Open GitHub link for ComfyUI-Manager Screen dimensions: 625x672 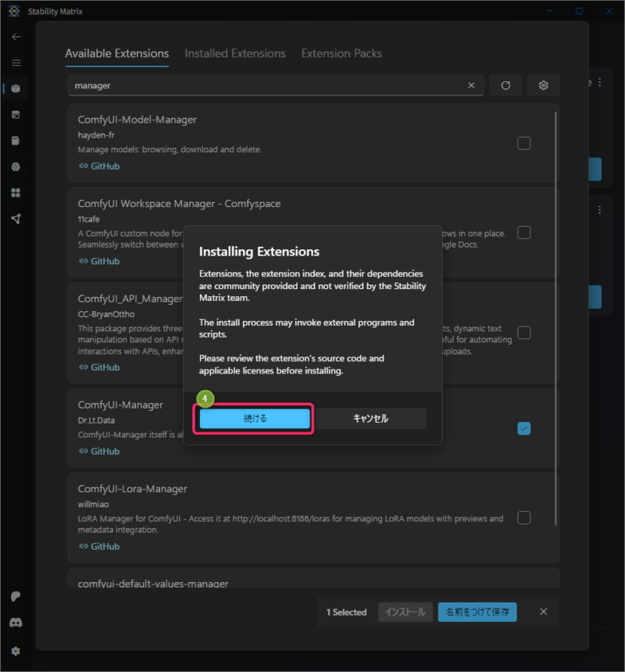point(99,452)
